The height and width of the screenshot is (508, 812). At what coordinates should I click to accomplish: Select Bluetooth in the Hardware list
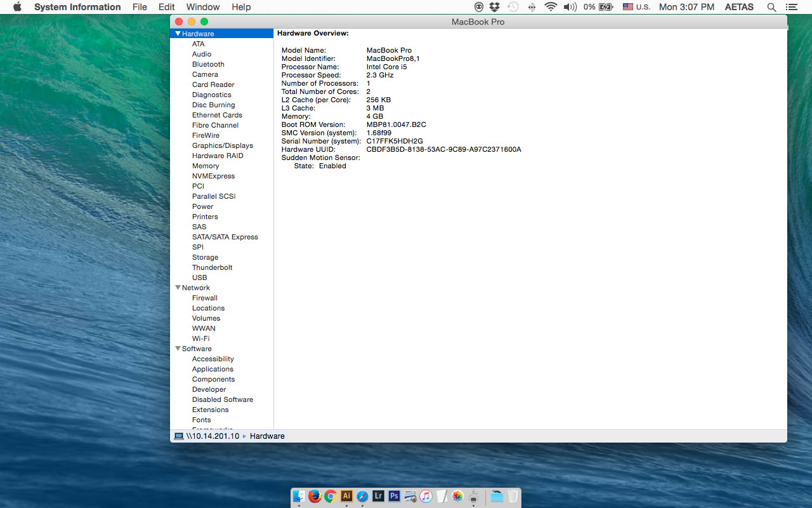tap(208, 64)
